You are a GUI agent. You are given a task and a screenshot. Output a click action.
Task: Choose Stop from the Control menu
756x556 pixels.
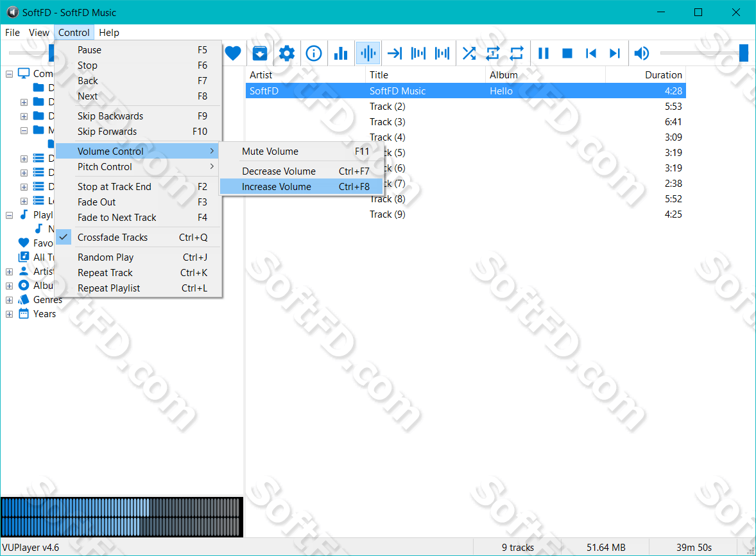[138, 65]
